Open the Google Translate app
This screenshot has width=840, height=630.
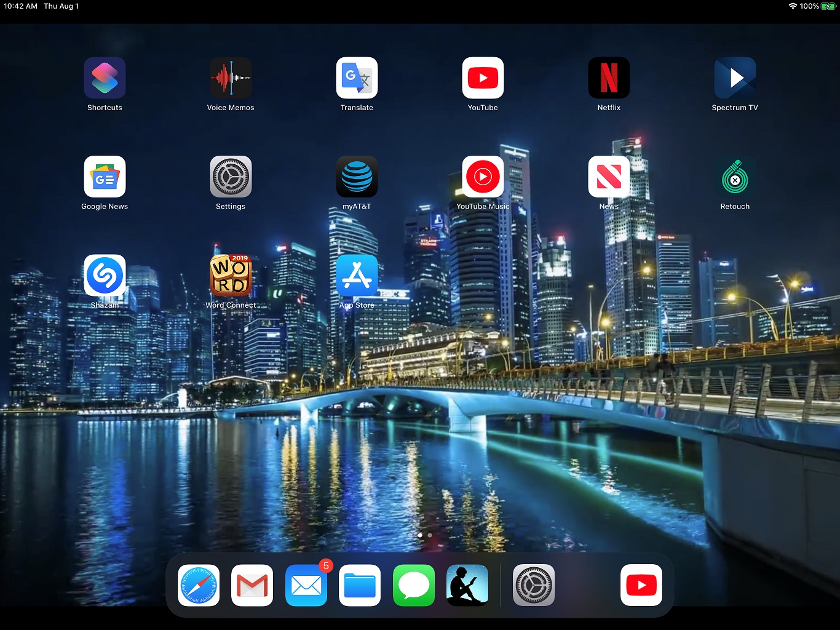tap(357, 78)
